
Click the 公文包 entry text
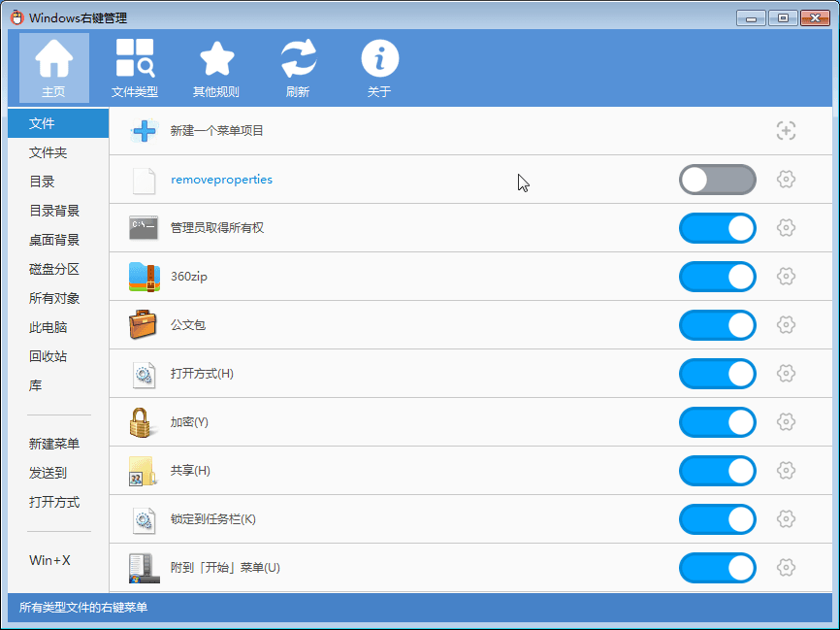(188, 325)
